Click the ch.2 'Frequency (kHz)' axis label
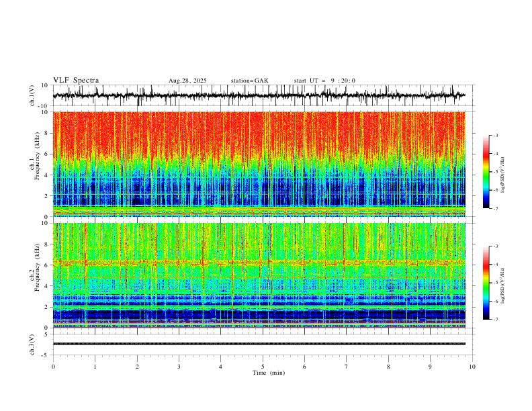Screen dimensions: 532x411 (37, 267)
